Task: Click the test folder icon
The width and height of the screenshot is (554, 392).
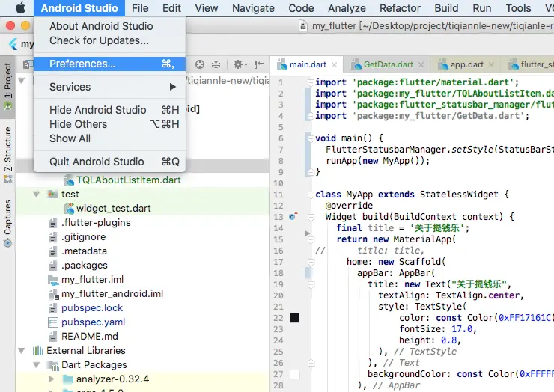Action: click(53, 194)
